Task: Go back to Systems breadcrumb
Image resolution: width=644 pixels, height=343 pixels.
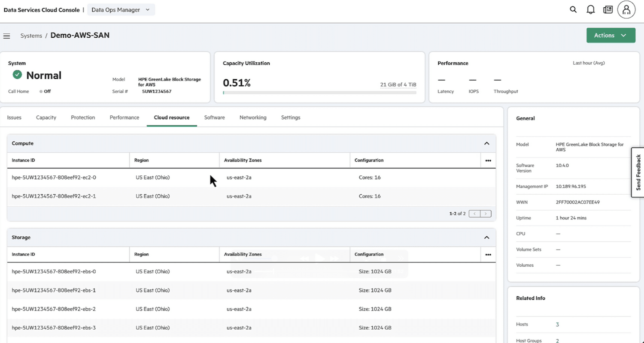Action: click(x=31, y=36)
